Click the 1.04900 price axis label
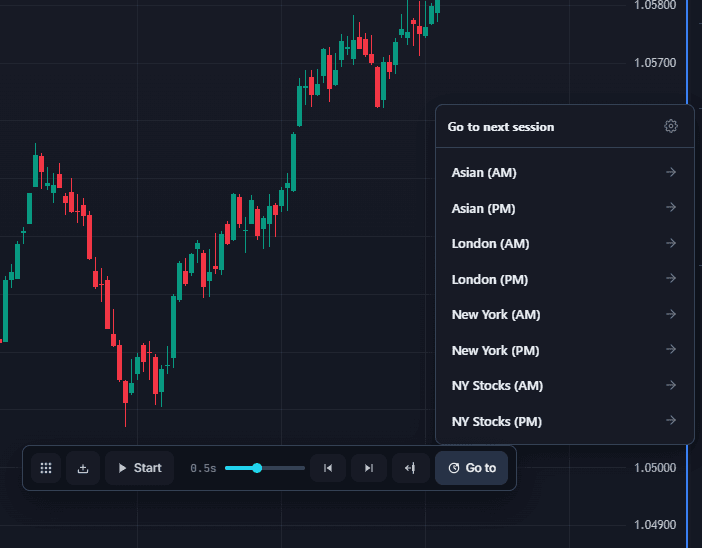Screen dimensions: 702x548 (655, 524)
